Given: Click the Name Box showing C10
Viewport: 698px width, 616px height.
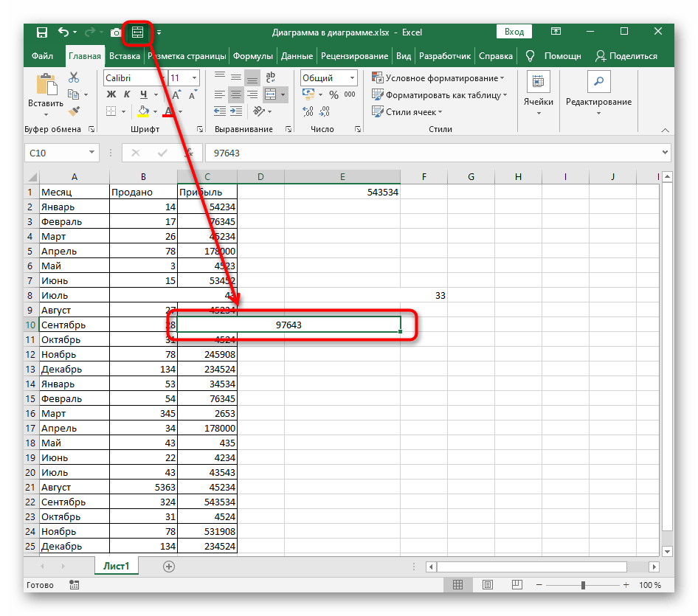Looking at the screenshot, I should tap(55, 153).
